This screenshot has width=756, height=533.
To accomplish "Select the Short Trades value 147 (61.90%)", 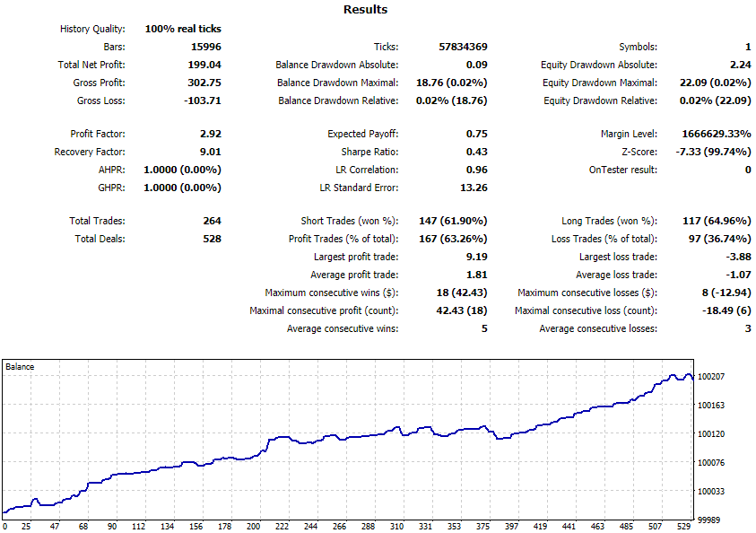I will [453, 221].
